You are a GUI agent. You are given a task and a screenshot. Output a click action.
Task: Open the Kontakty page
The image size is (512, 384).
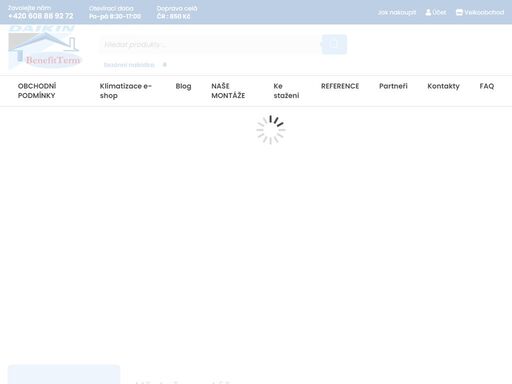[443, 86]
